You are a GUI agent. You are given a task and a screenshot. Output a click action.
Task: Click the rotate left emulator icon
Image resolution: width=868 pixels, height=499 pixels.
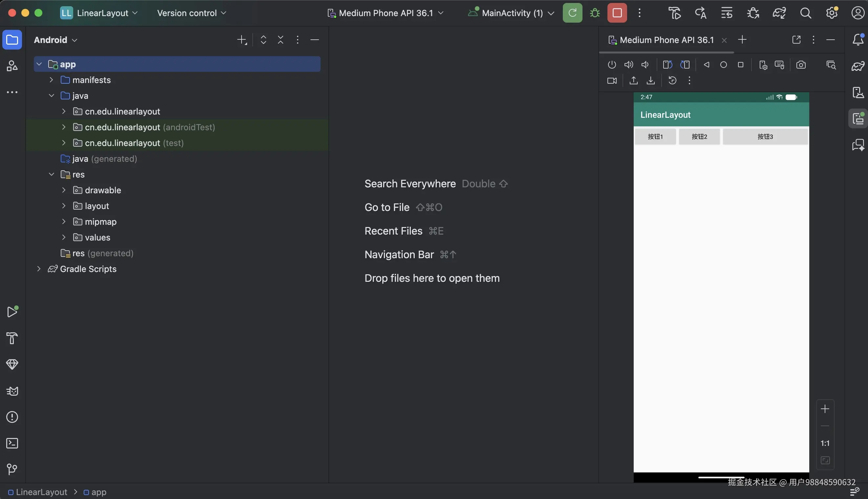click(x=667, y=65)
